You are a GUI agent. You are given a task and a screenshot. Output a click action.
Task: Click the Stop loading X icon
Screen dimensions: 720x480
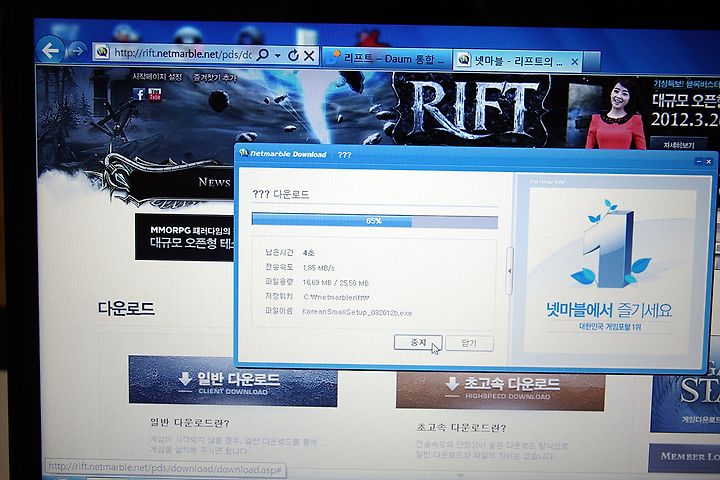click(x=309, y=56)
